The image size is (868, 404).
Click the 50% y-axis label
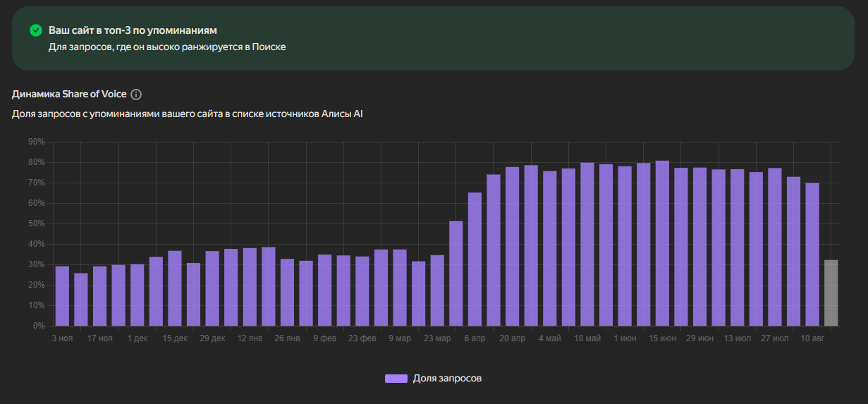[x=36, y=224]
